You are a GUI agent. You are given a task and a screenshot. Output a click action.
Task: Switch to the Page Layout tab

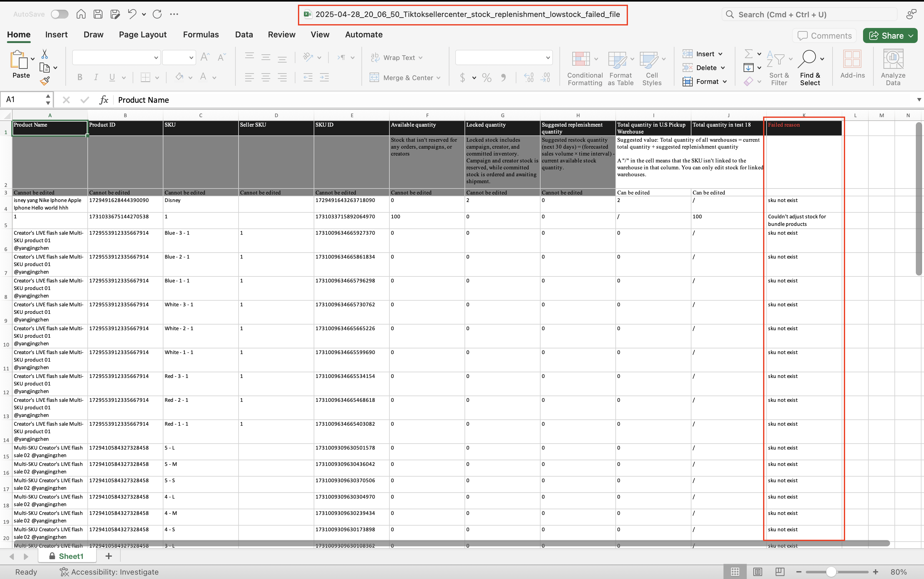(142, 35)
